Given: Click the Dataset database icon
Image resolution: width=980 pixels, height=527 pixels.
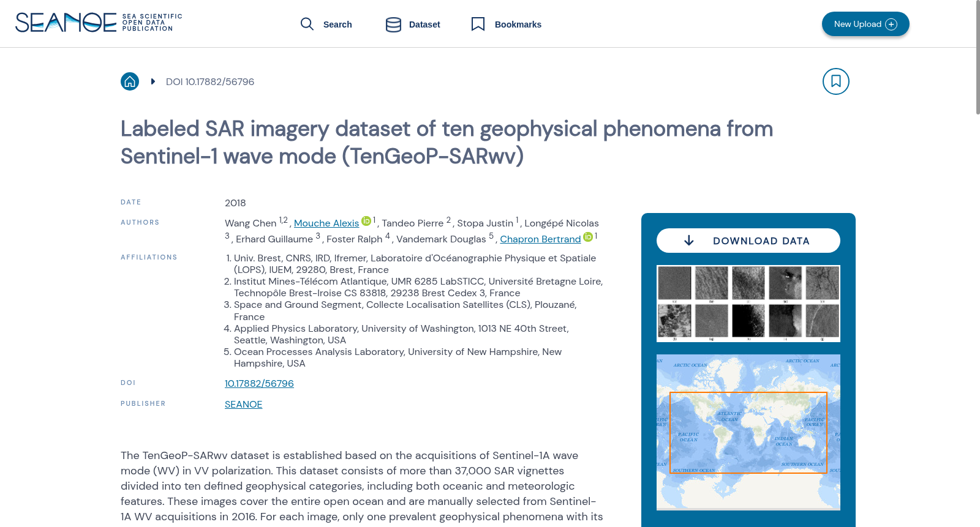Looking at the screenshot, I should [x=393, y=24].
